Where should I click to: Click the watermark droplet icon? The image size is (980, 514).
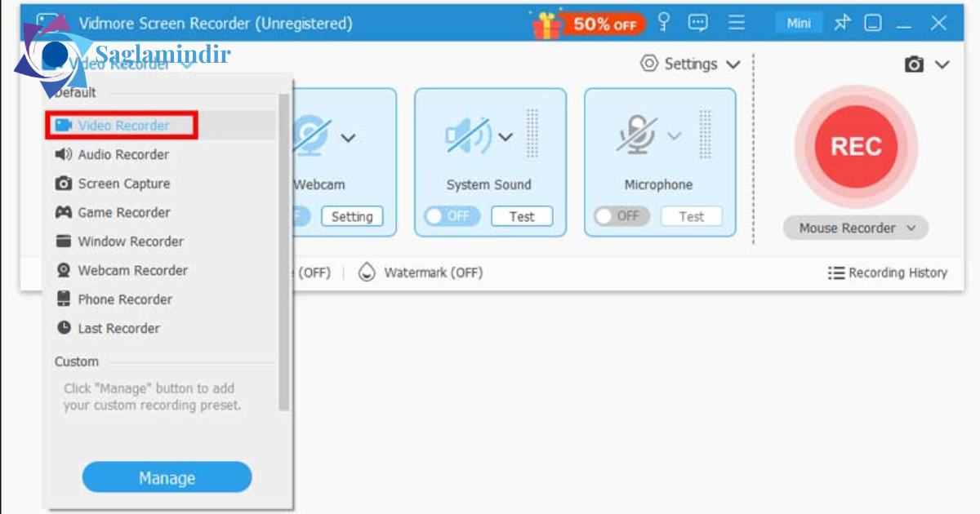367,273
